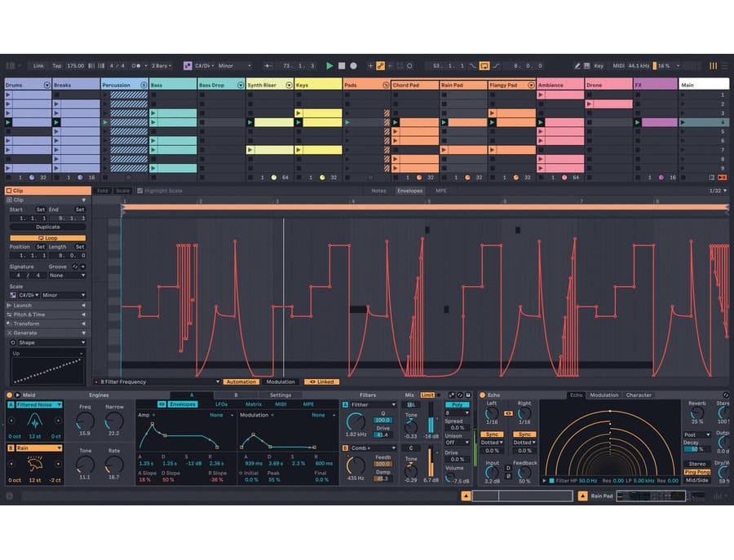Click the Tap tempo button
734x560 pixels.
(57, 65)
